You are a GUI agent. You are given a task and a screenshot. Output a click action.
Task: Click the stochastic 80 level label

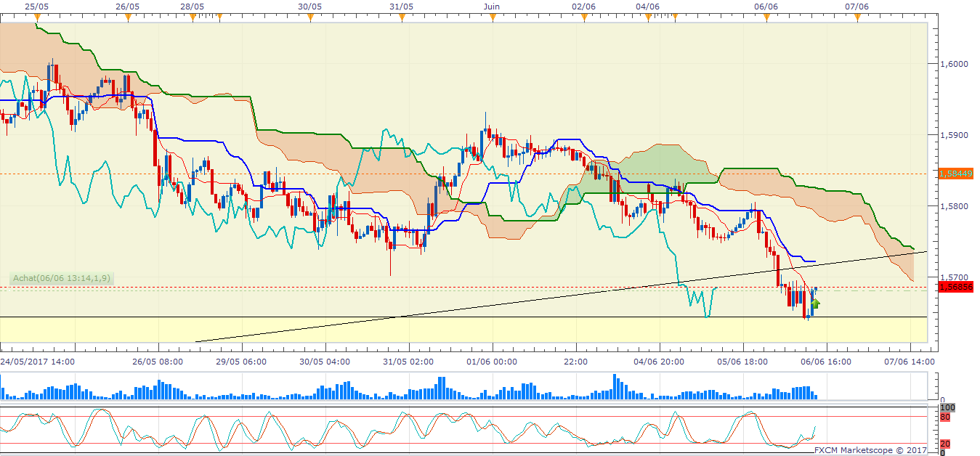pos(945,418)
